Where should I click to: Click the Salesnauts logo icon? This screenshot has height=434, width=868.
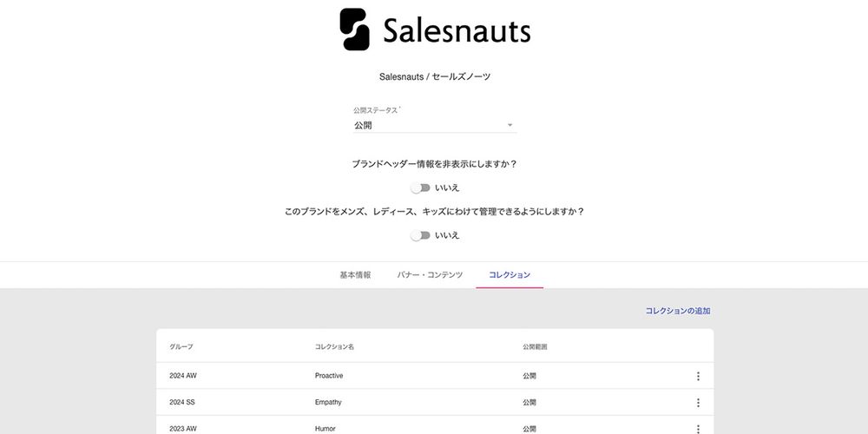click(354, 30)
